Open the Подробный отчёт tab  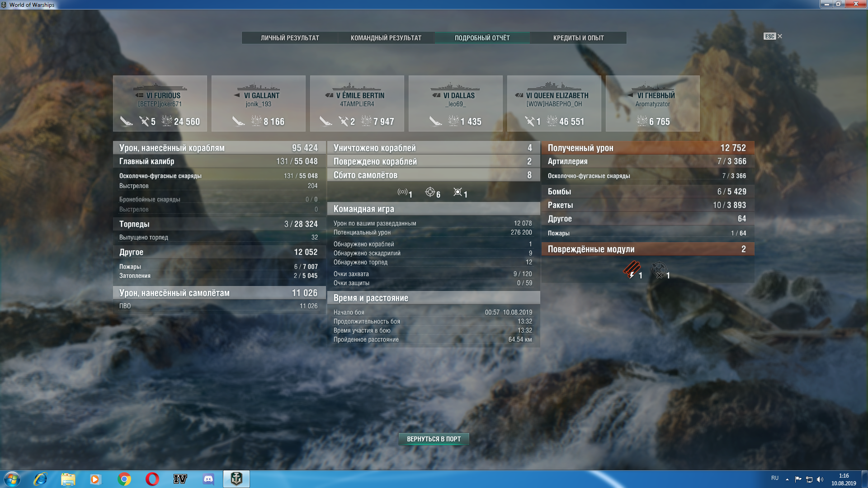[x=482, y=38]
